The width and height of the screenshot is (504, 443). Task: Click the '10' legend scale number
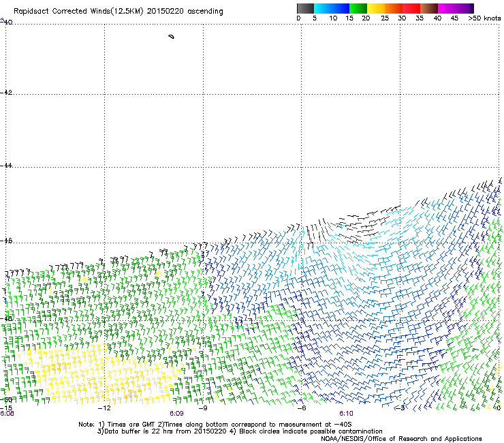pyautogui.click(x=333, y=18)
